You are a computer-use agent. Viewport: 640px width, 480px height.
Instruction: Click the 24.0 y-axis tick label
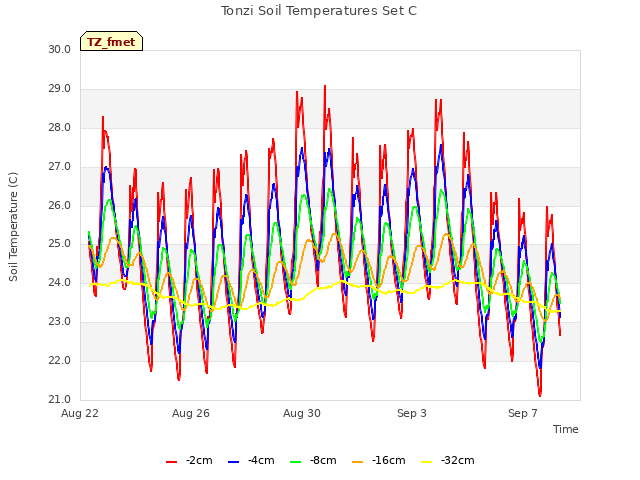tap(60, 282)
